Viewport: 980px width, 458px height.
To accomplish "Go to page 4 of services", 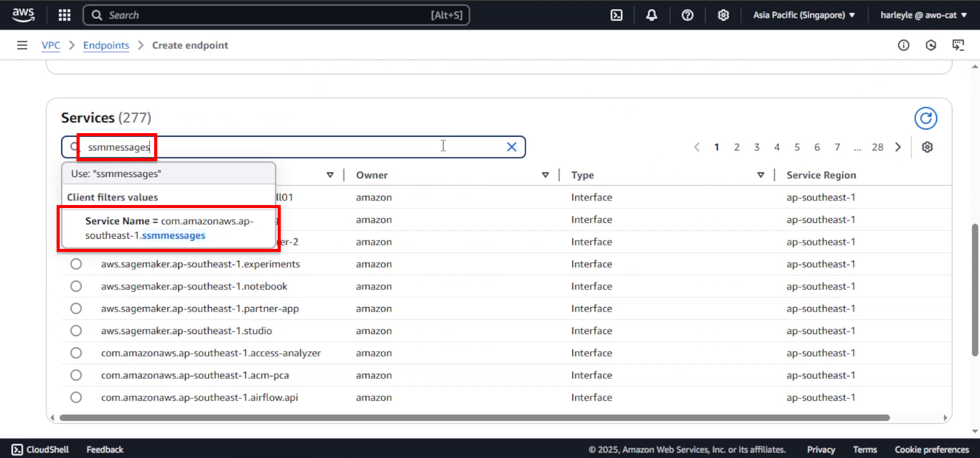I will (x=777, y=147).
